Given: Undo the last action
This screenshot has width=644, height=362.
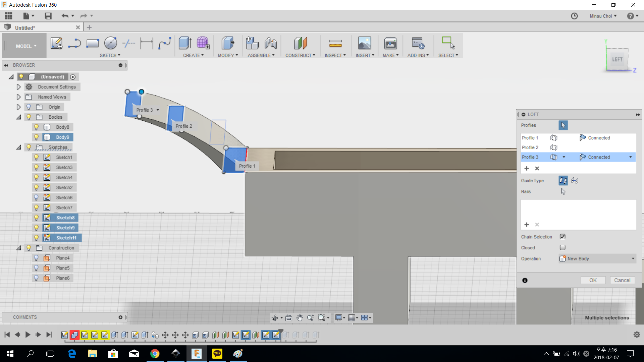Looking at the screenshot, I should tap(65, 16).
